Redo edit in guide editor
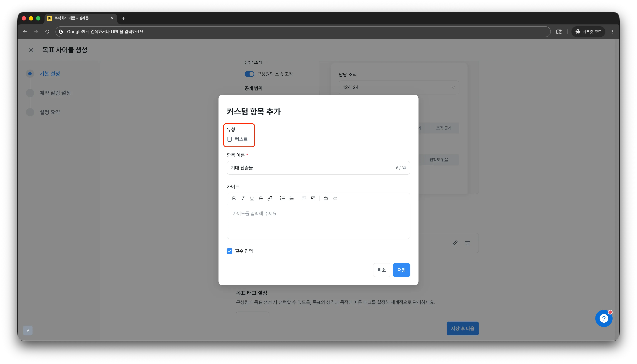637x364 pixels. tap(335, 198)
